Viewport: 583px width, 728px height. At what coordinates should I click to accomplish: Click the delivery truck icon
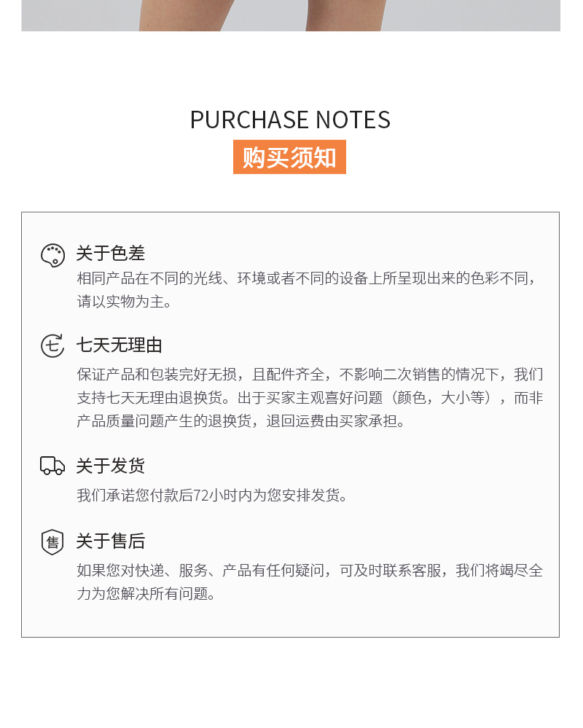[x=52, y=466]
